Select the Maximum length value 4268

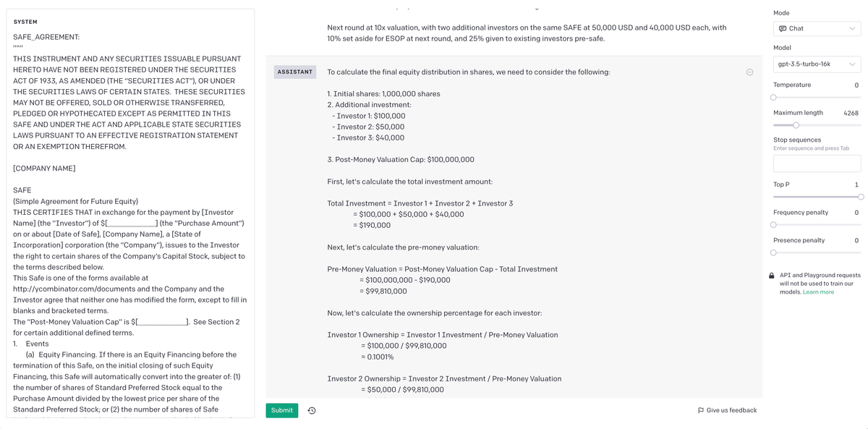[851, 114]
